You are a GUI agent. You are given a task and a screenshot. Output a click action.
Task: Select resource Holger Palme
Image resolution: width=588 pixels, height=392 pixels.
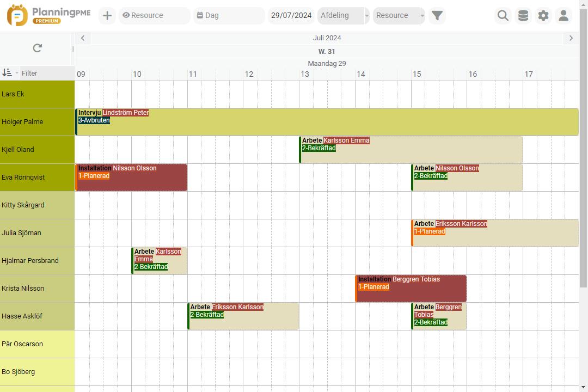click(37, 122)
